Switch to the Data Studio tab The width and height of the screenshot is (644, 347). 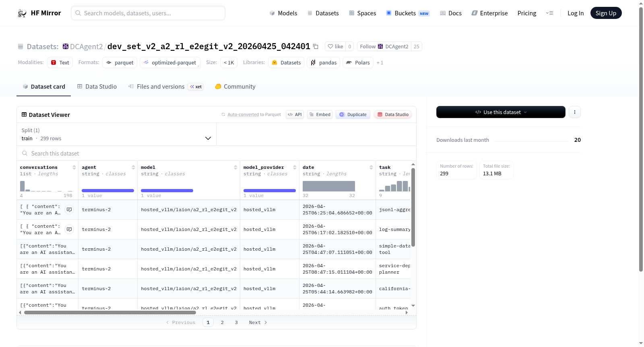[97, 87]
